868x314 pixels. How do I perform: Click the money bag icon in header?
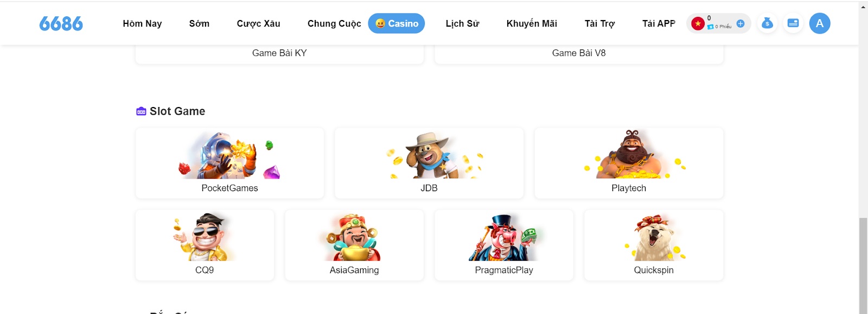tap(767, 23)
